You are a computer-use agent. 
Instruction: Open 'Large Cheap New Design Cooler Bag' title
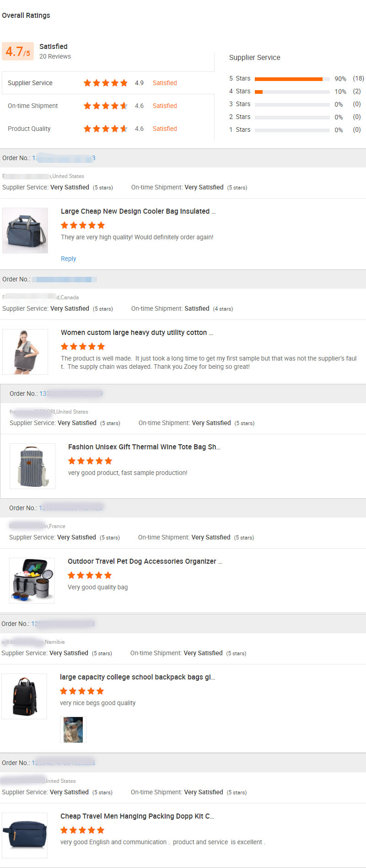138,211
